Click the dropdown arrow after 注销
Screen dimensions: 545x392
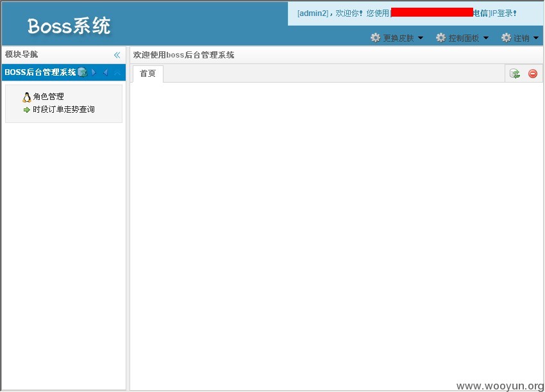pyautogui.click(x=535, y=38)
